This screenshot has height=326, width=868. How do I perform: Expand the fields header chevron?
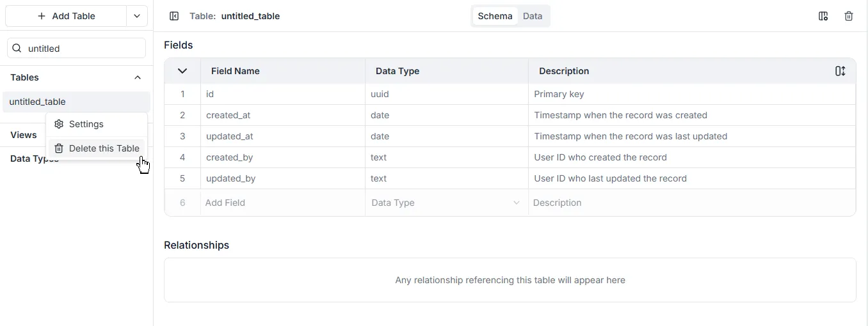pyautogui.click(x=182, y=71)
